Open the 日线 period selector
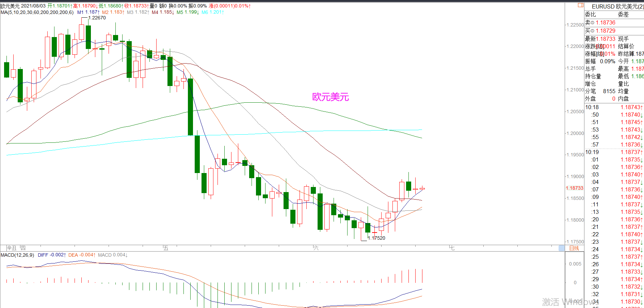The height and width of the screenshot is (308, 644). pos(574,248)
